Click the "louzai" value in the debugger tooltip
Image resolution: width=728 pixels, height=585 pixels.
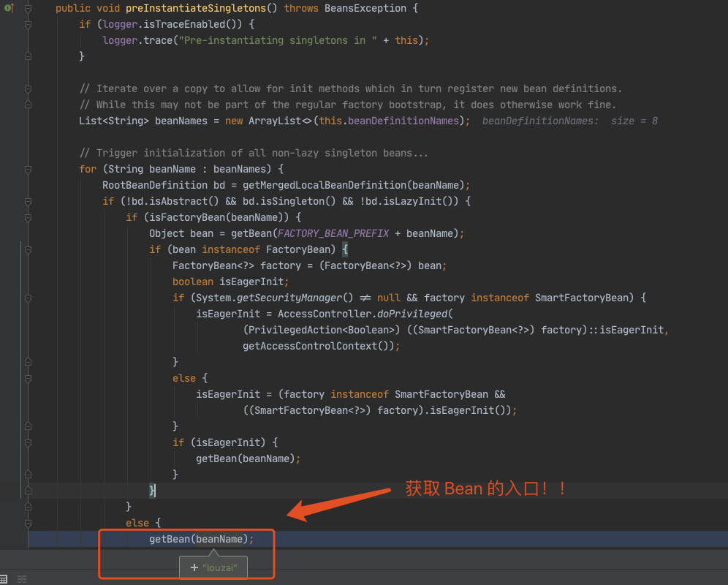click(x=219, y=567)
